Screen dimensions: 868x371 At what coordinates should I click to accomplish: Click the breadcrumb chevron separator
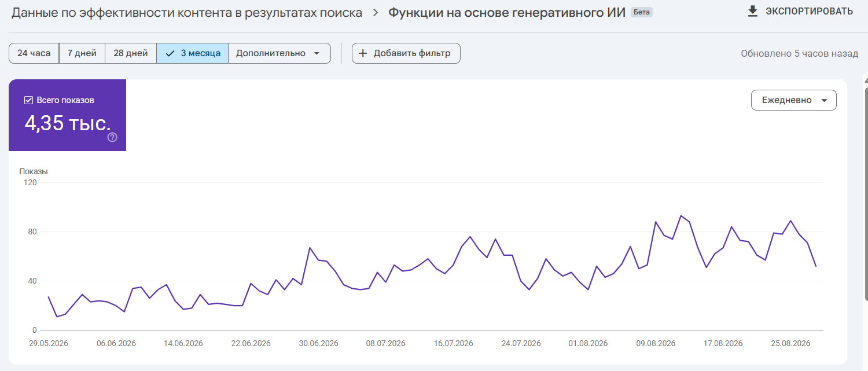[376, 13]
